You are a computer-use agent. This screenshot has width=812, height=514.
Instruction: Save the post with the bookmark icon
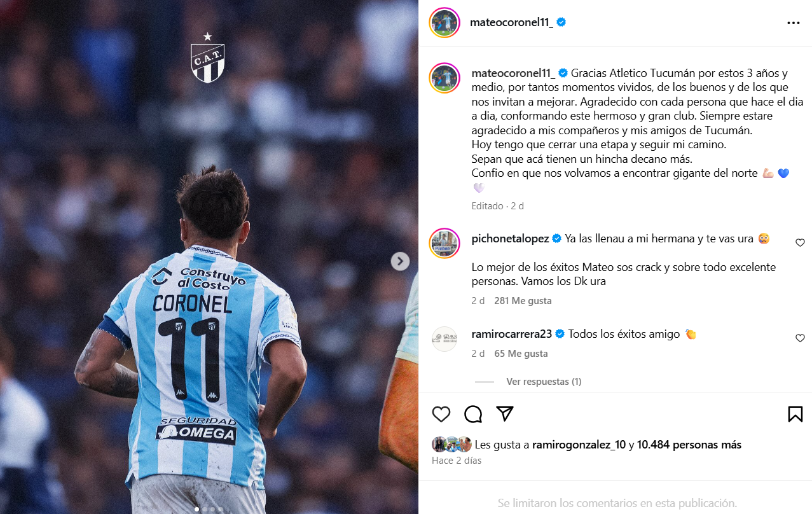coord(795,414)
